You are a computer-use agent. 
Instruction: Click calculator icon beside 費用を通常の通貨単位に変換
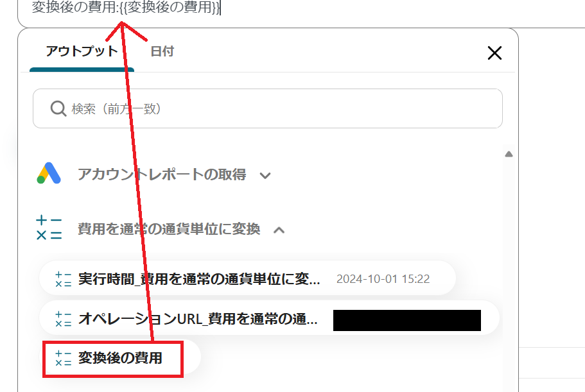coord(49,228)
